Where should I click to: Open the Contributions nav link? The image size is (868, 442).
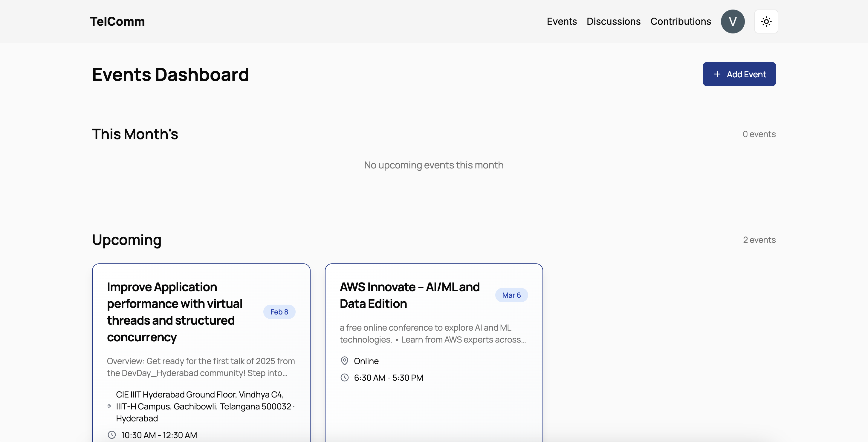pos(680,22)
